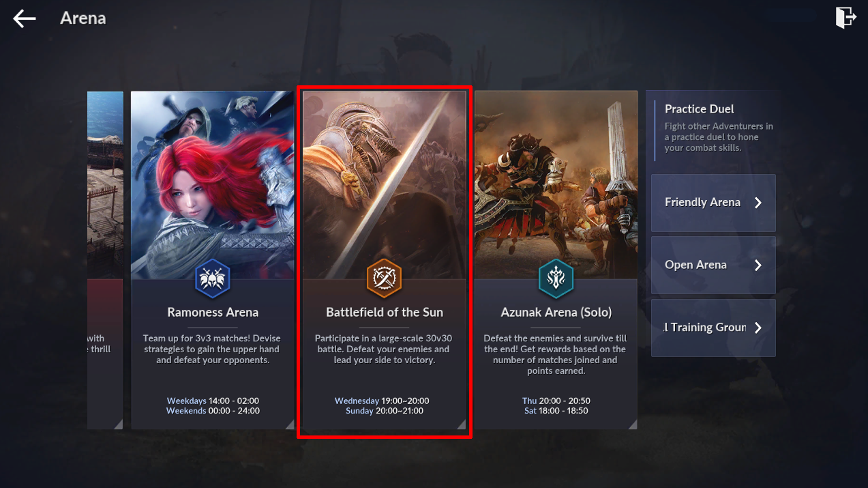Click the Ramoness Arena helmets hexagon icon
Viewport: 868px width, 488px height.
[x=213, y=278]
